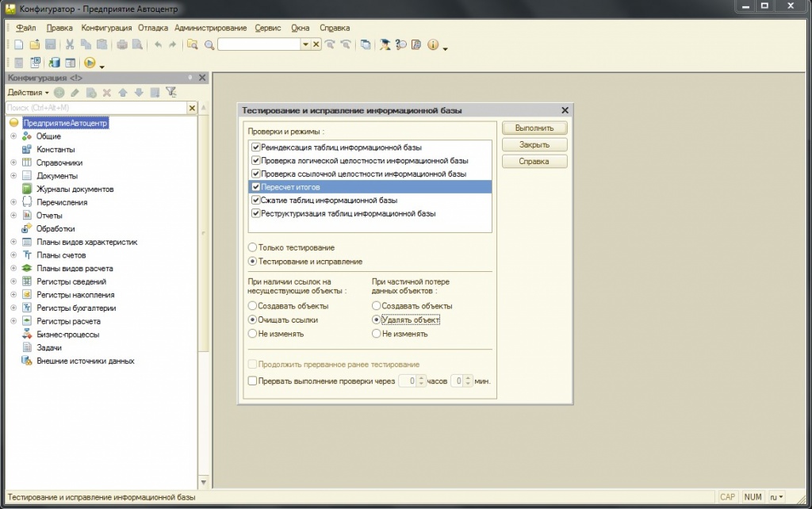Click the Edit pencil icon in configuration panel
812x509 pixels.
pos(75,93)
